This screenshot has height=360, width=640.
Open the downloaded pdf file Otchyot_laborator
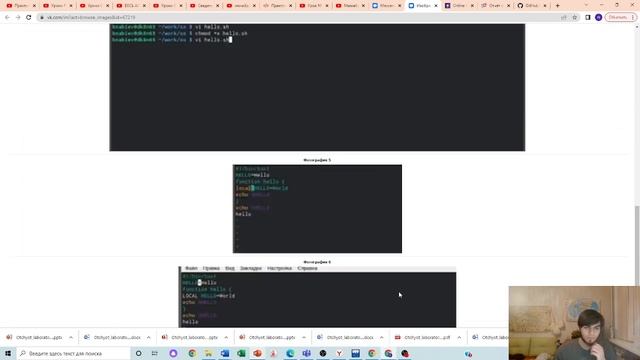click(x=422, y=338)
